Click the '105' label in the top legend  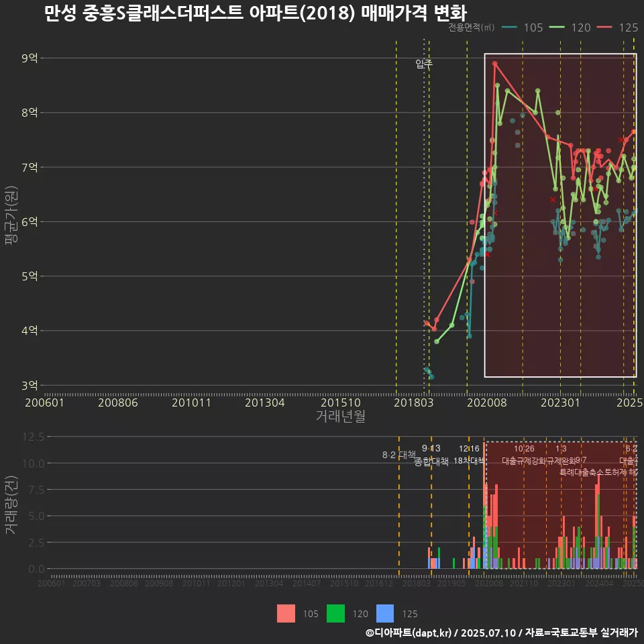point(533,28)
